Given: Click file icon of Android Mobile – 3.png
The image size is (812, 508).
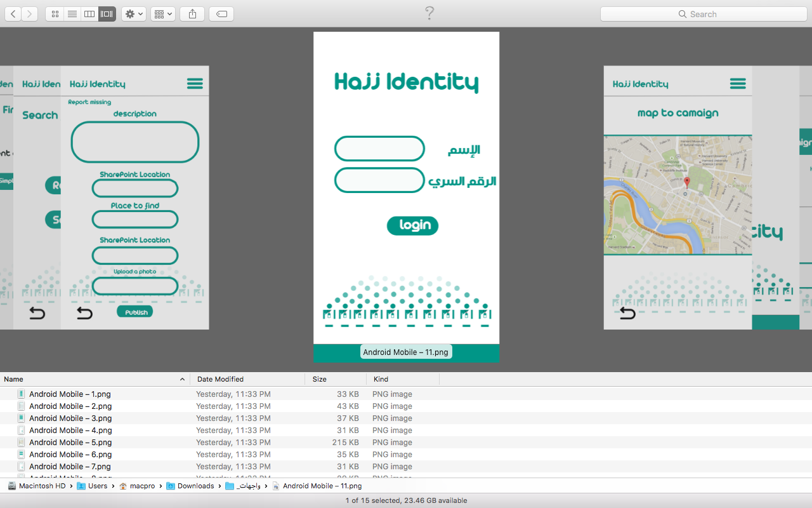Looking at the screenshot, I should pyautogui.click(x=22, y=418).
